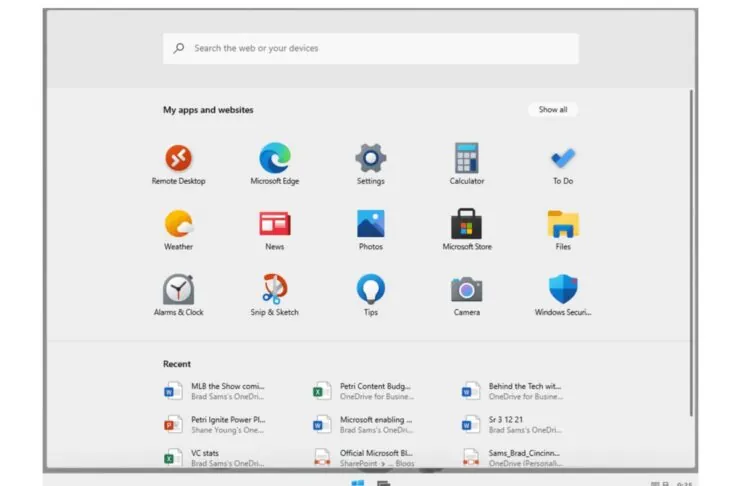
Task: Open Microsoft enabling document
Action: [x=363, y=425]
